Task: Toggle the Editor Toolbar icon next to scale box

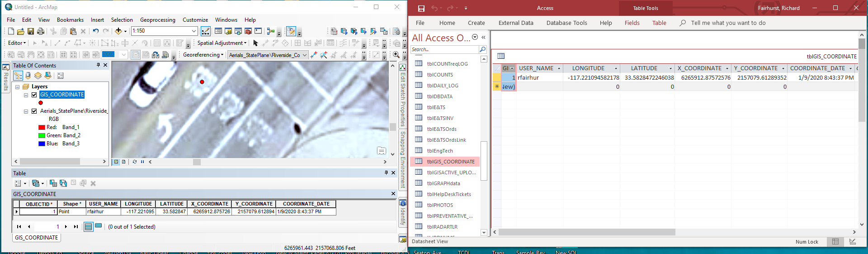Action: tap(206, 31)
